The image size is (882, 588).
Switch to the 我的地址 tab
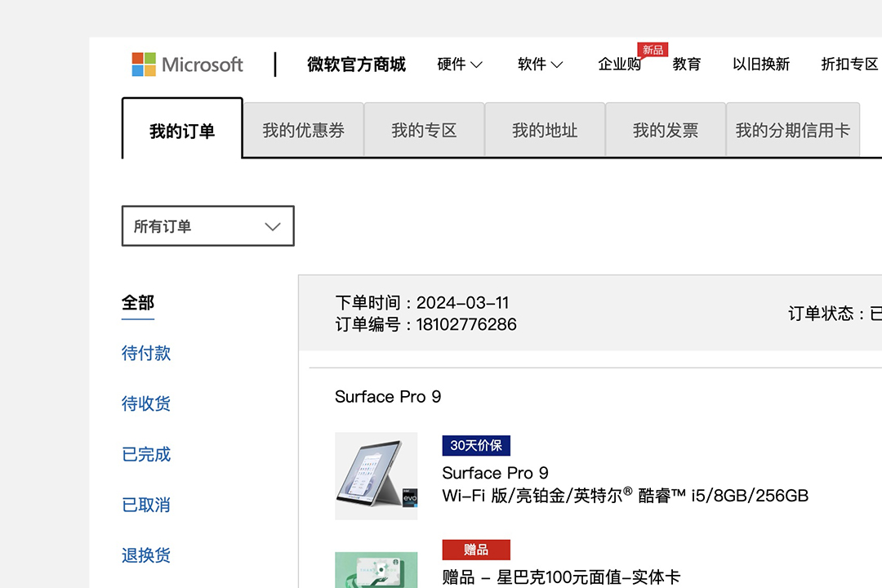pyautogui.click(x=545, y=130)
